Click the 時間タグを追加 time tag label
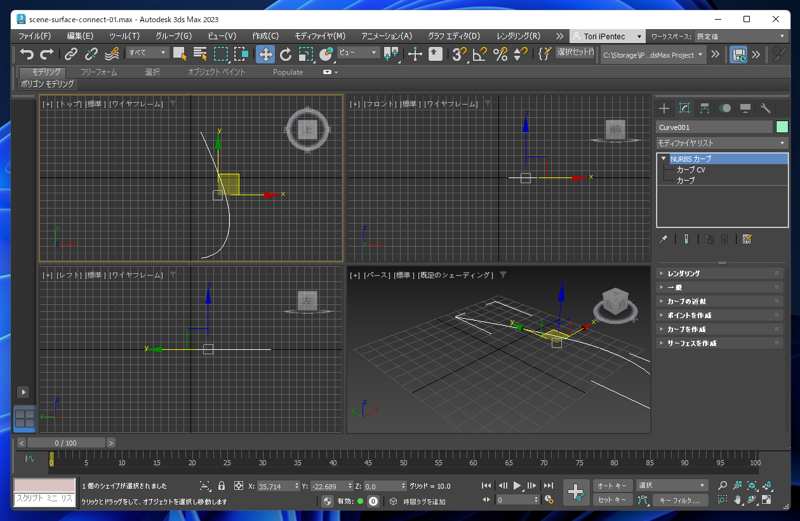Image resolution: width=800 pixels, height=521 pixels. pos(424,502)
